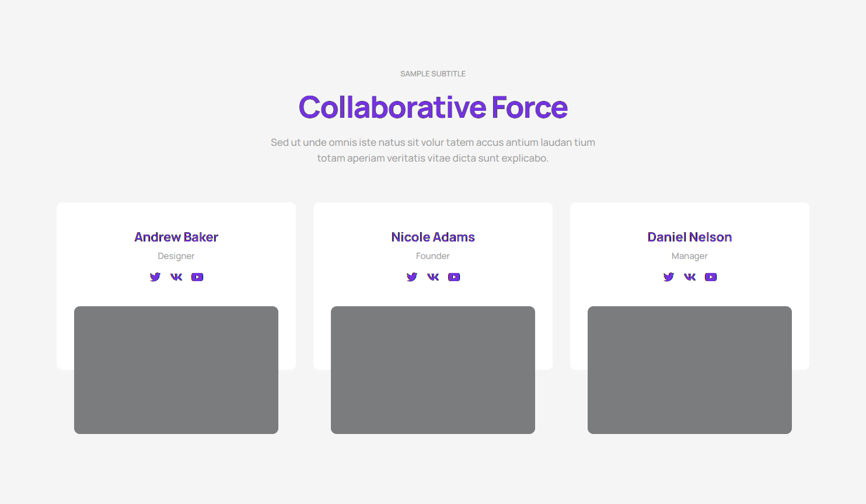The image size is (866, 504).
Task: Click Daniel Nelson's YouTube icon
Action: click(x=711, y=277)
